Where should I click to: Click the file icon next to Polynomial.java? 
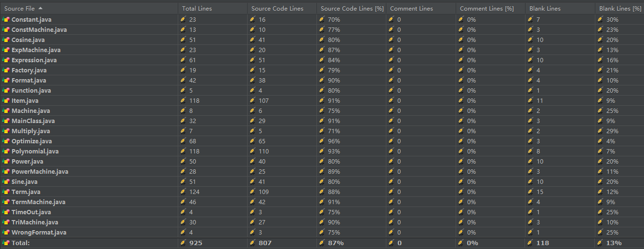(6, 151)
